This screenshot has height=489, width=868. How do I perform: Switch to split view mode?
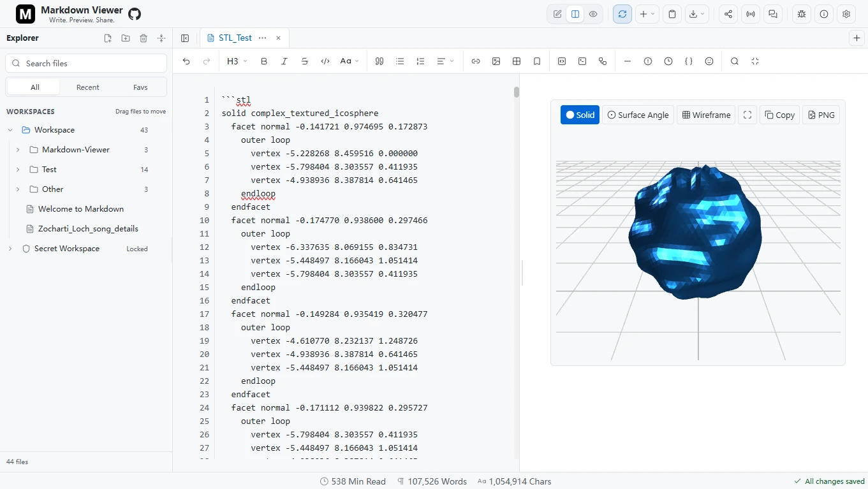(575, 14)
